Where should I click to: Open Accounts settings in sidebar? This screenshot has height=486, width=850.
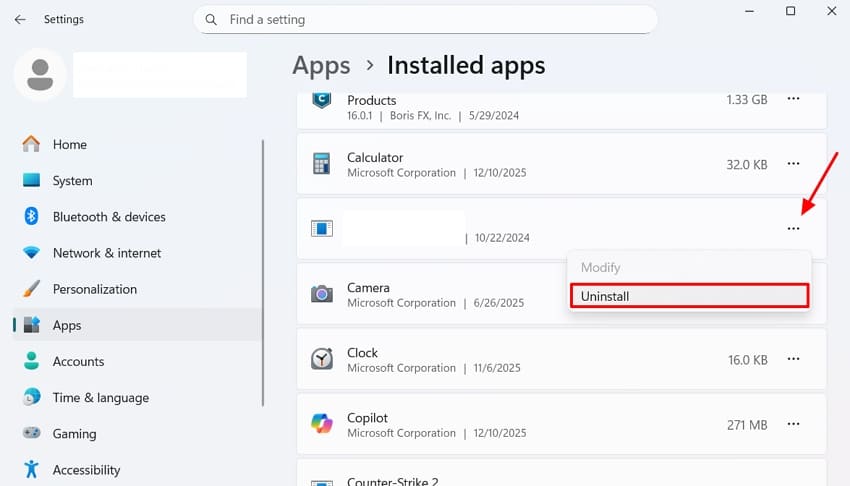tap(78, 361)
